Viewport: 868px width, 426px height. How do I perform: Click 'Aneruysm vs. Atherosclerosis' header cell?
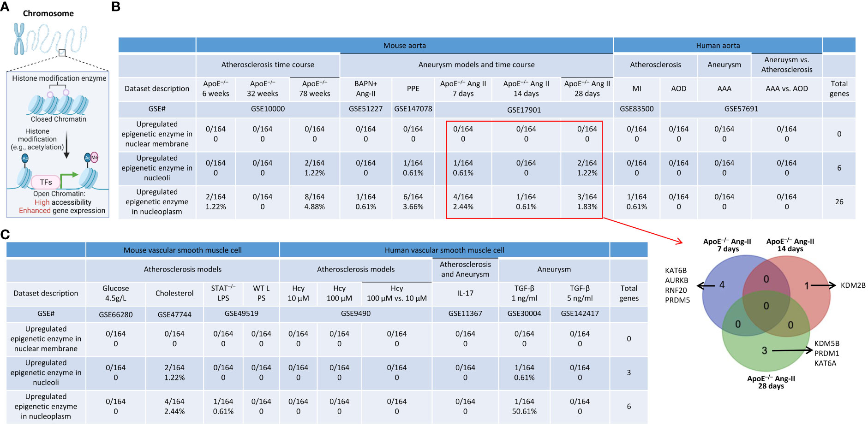point(787,65)
